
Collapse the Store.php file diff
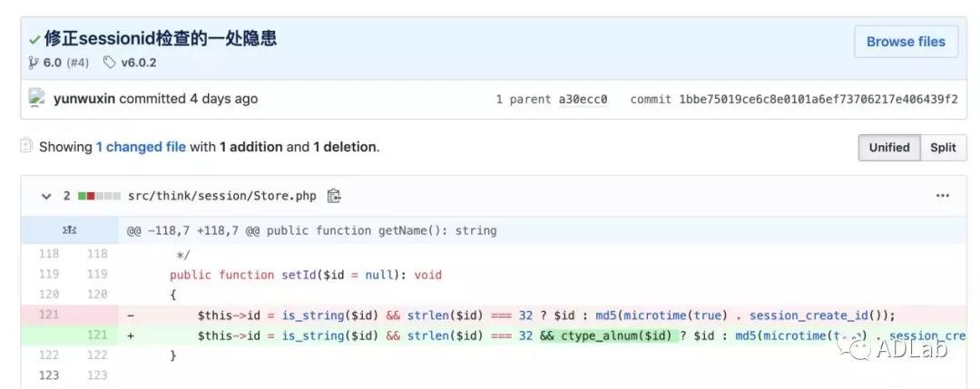click(45, 196)
